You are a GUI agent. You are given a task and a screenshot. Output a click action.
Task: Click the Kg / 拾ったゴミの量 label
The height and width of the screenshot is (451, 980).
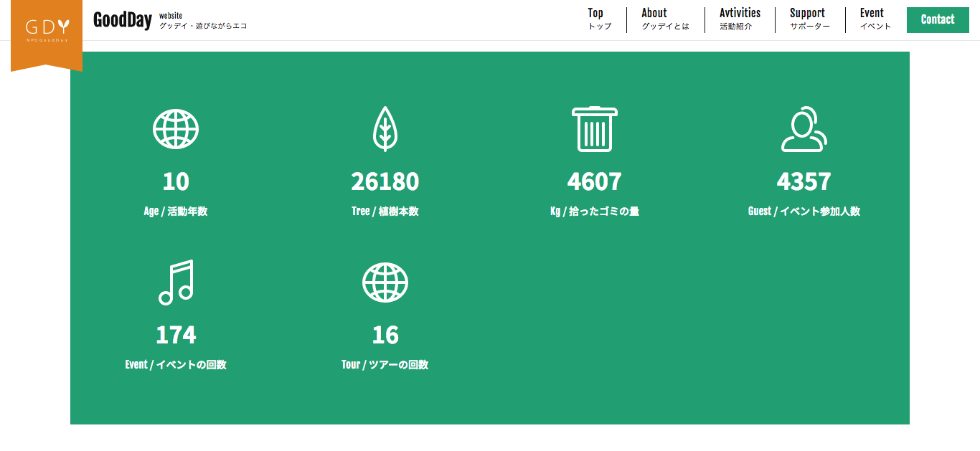click(595, 212)
